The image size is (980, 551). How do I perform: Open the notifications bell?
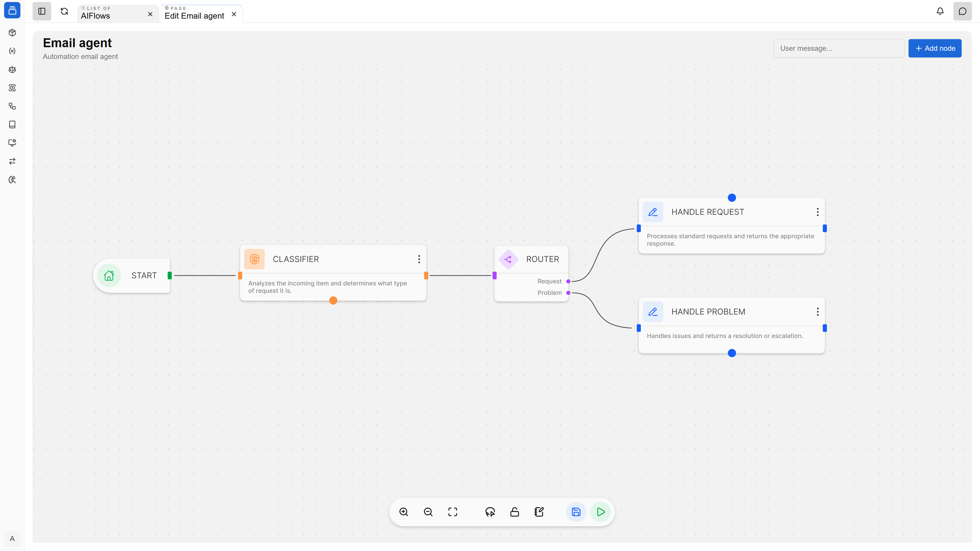pos(940,11)
